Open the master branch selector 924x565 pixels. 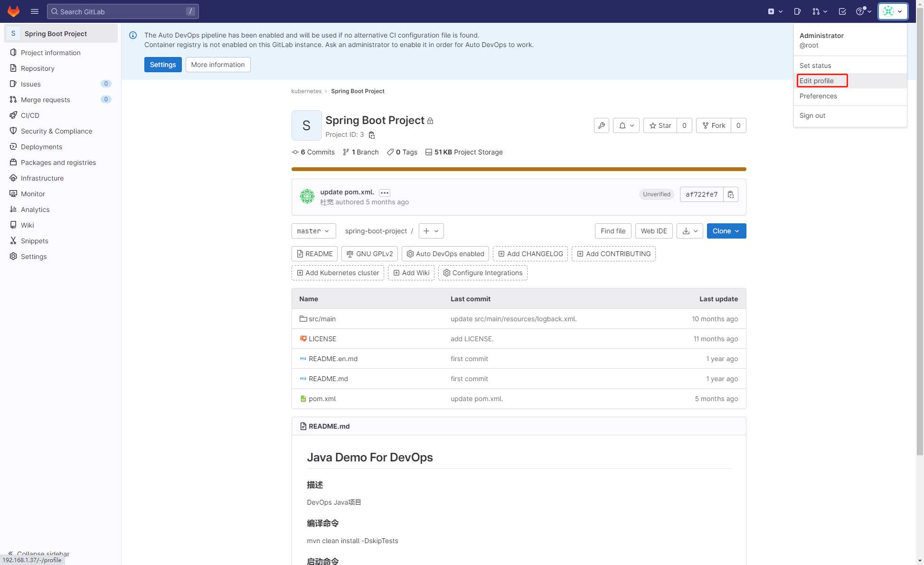pos(314,231)
